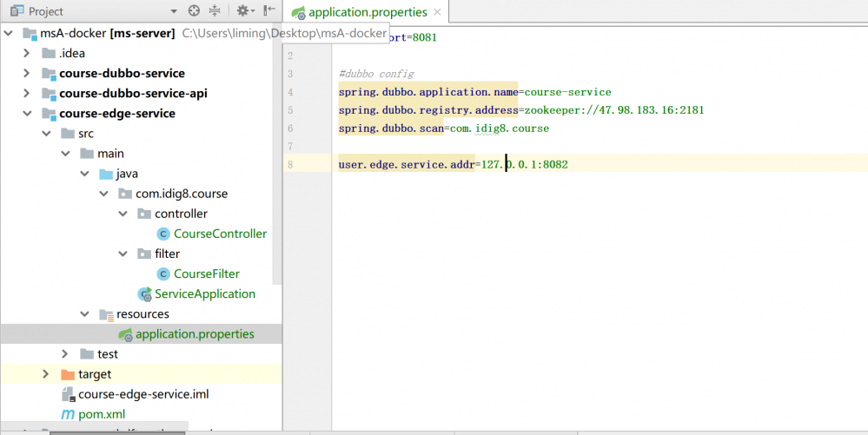
Task: Switch to the application.properties editor tab
Action: pos(367,12)
